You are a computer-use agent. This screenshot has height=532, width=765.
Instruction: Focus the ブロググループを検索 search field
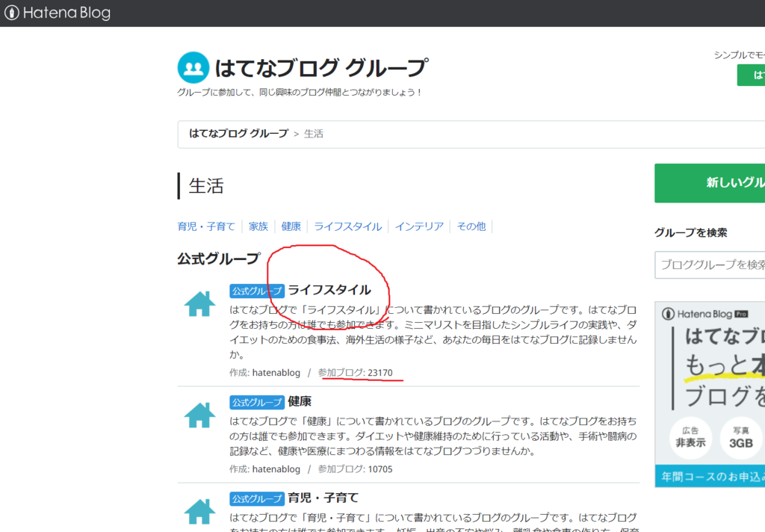pos(710,265)
